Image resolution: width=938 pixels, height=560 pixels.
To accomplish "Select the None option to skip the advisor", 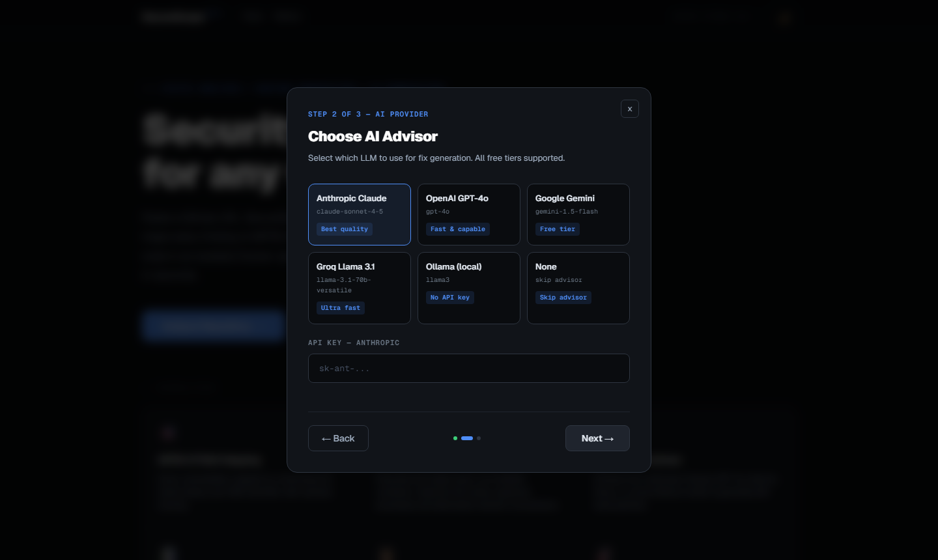I will tap(578, 288).
